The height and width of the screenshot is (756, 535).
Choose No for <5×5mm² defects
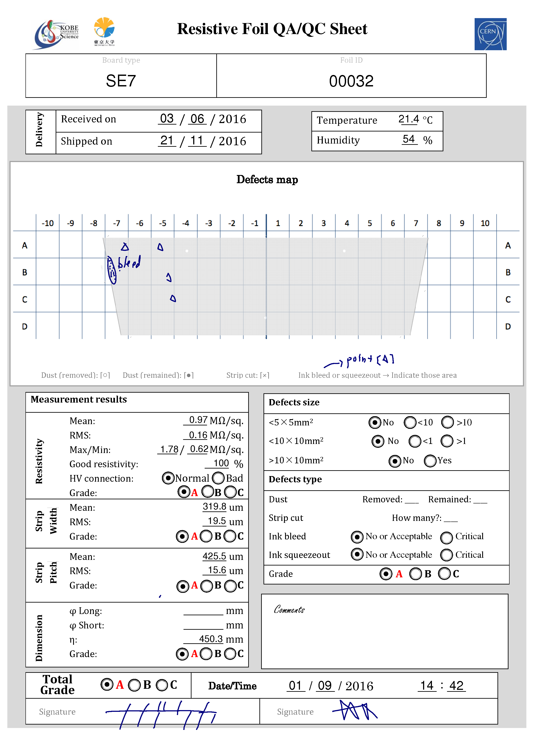375,422
